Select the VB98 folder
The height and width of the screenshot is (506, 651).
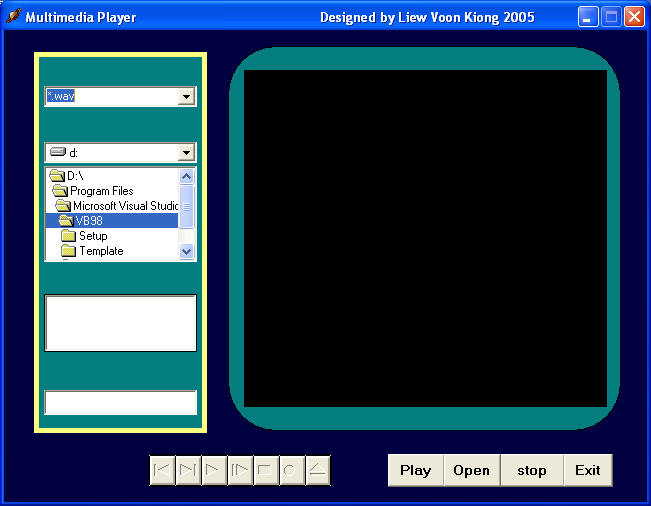pyautogui.click(x=88, y=221)
